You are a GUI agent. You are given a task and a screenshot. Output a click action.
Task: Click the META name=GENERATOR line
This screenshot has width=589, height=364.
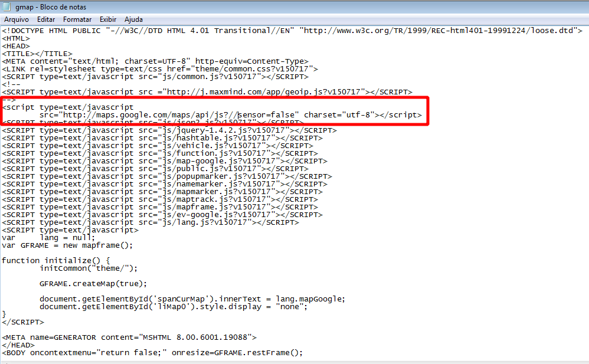pyautogui.click(x=129, y=337)
